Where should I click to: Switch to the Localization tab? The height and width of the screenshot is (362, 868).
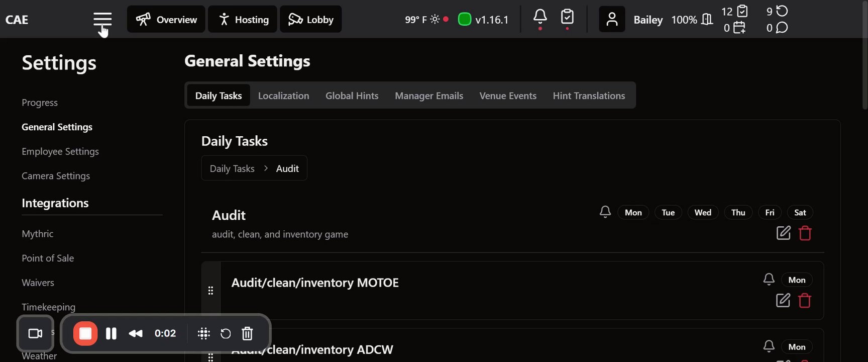click(x=283, y=96)
